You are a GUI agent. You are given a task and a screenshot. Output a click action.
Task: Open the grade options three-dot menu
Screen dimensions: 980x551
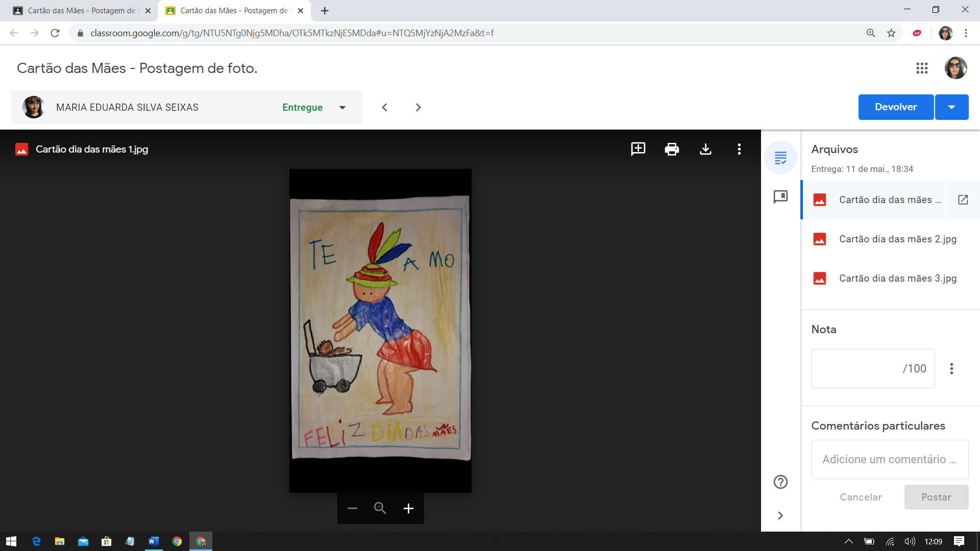(x=951, y=368)
